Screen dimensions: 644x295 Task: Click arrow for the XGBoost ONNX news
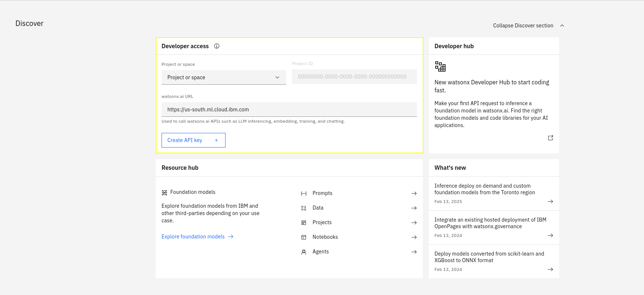point(550,269)
